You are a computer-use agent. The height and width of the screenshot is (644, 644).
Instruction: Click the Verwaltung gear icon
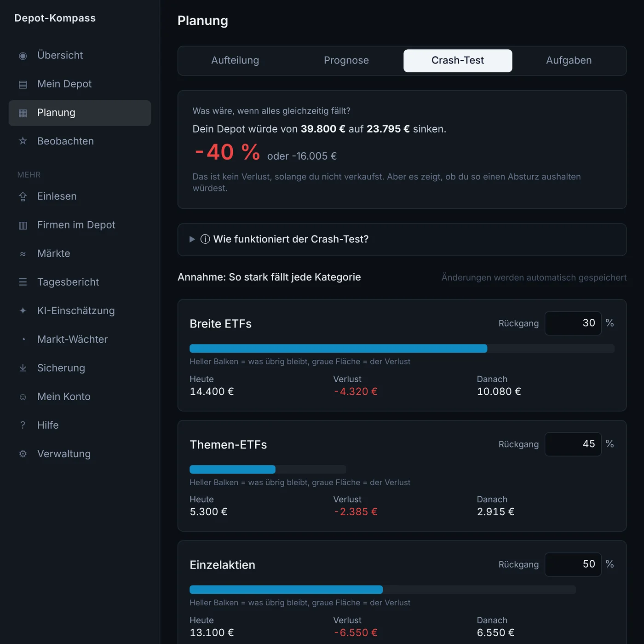click(23, 454)
